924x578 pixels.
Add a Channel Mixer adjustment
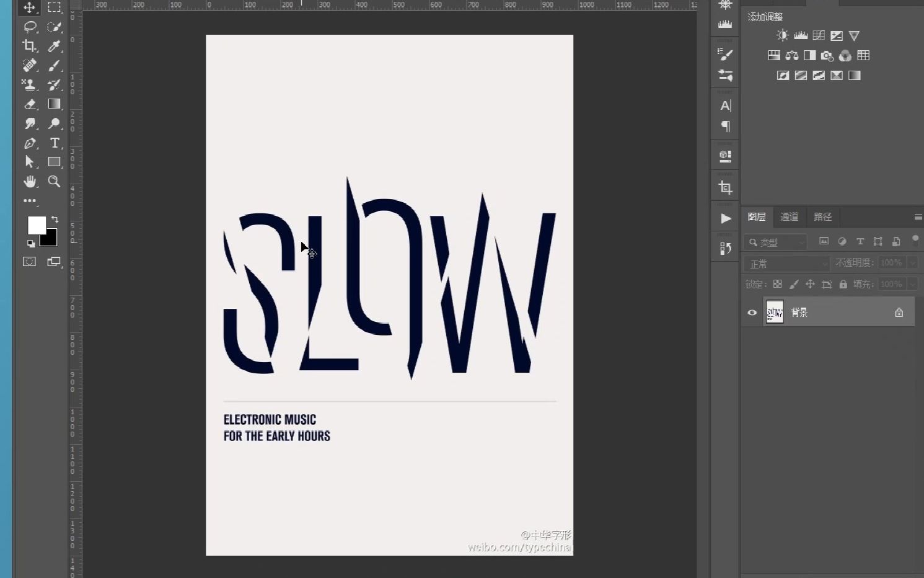(x=845, y=56)
